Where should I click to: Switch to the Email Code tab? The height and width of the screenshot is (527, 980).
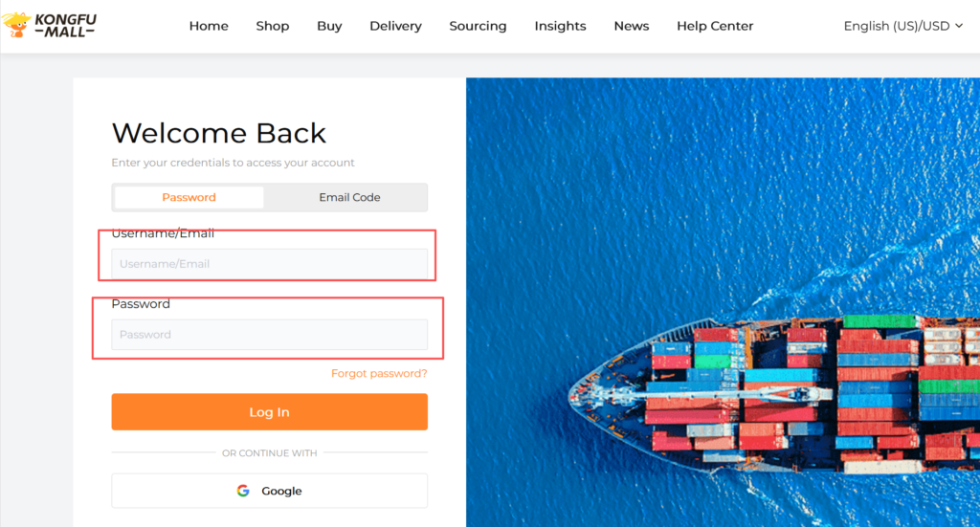[349, 197]
